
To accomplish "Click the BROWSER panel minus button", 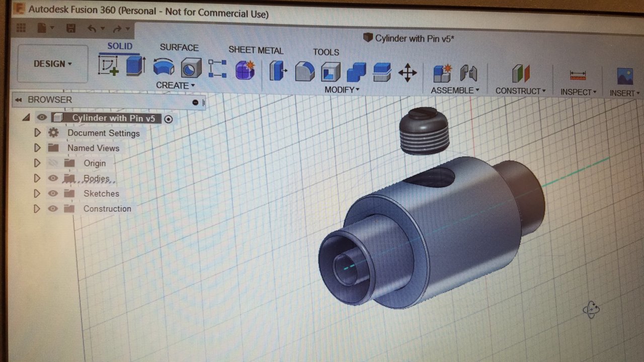I will (x=196, y=102).
